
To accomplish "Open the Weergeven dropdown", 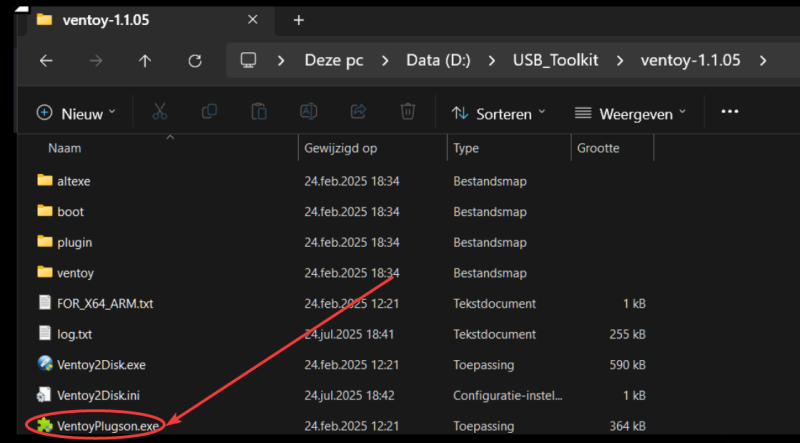I will [630, 113].
